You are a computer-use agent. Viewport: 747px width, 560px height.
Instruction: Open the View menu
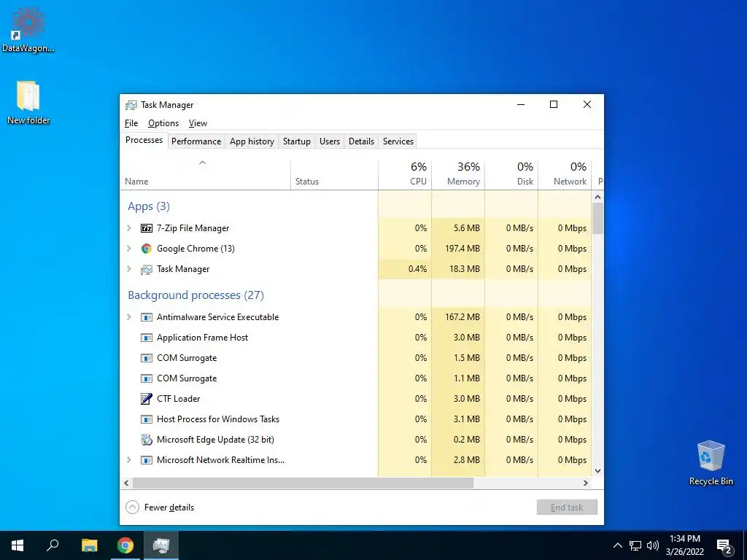pyautogui.click(x=198, y=123)
